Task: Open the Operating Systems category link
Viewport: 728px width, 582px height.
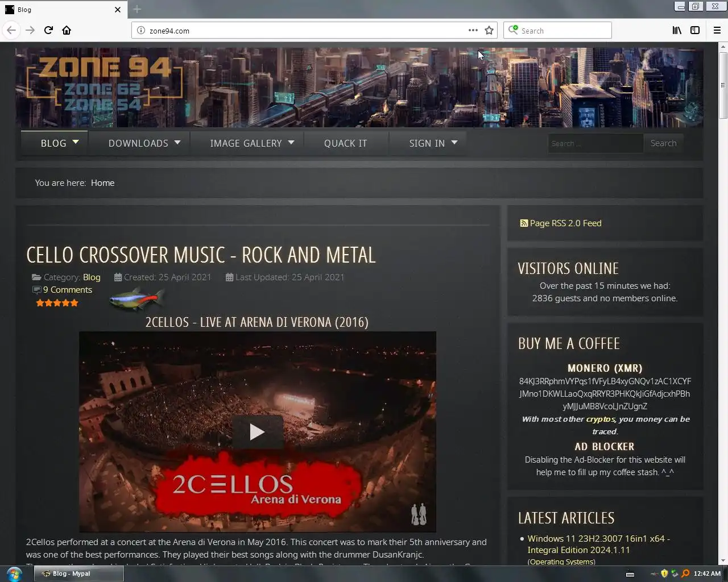Action: (561, 562)
